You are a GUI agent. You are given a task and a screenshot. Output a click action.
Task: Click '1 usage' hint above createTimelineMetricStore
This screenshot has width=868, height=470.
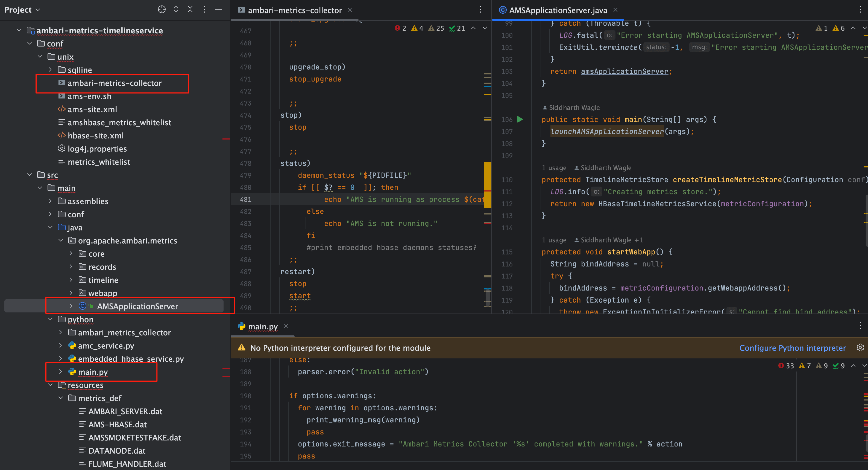pos(554,168)
